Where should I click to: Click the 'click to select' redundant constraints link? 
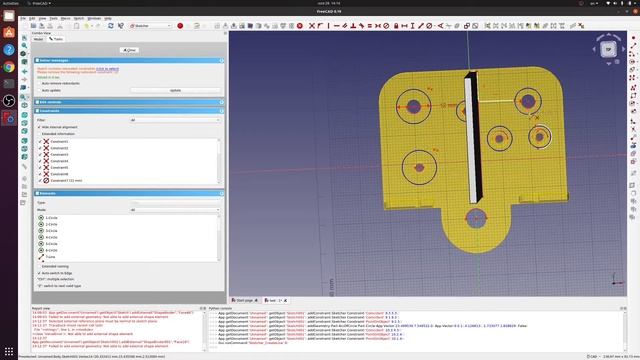pyautogui.click(x=107, y=69)
